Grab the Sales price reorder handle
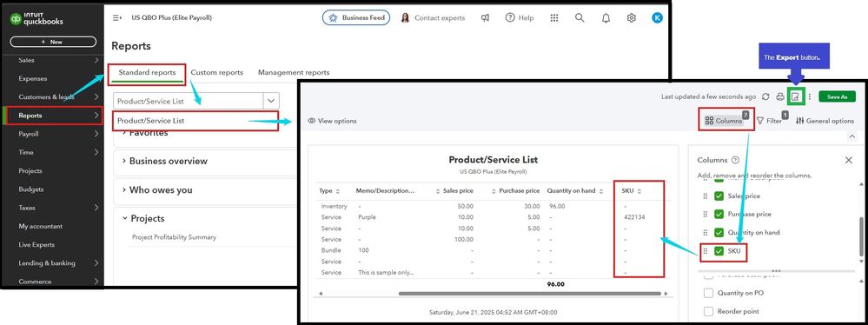The height and width of the screenshot is (325, 868). click(706, 196)
